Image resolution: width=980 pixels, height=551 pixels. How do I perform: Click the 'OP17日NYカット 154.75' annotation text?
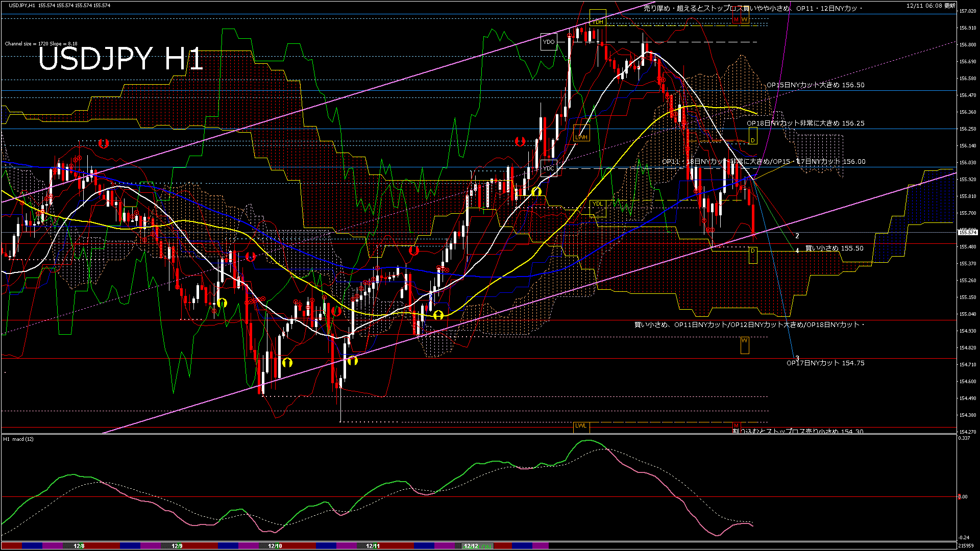click(837, 364)
